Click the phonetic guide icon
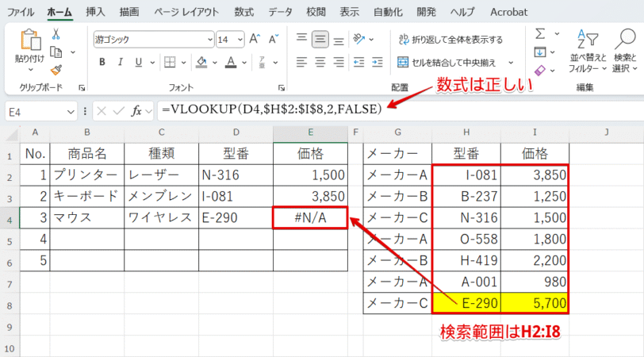 click(262, 62)
